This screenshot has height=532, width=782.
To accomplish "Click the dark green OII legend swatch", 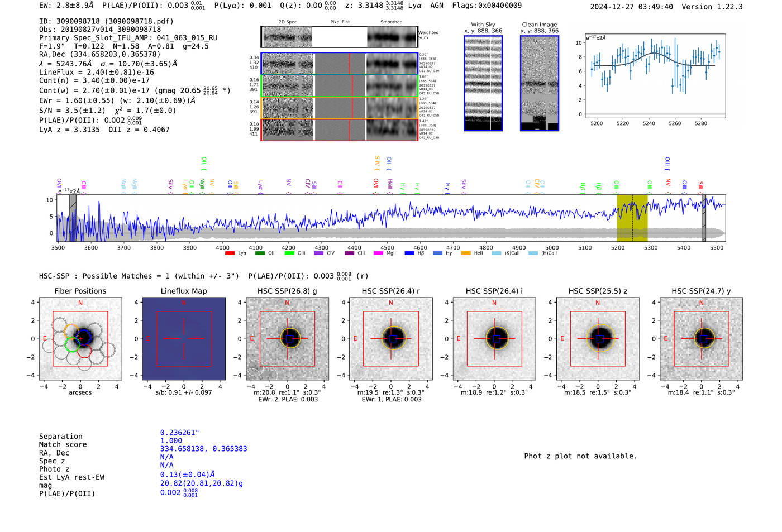I will 259,253.
